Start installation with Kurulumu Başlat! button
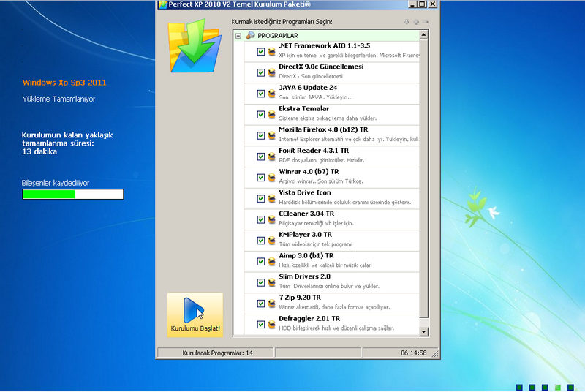The width and height of the screenshot is (585, 392). [195, 314]
